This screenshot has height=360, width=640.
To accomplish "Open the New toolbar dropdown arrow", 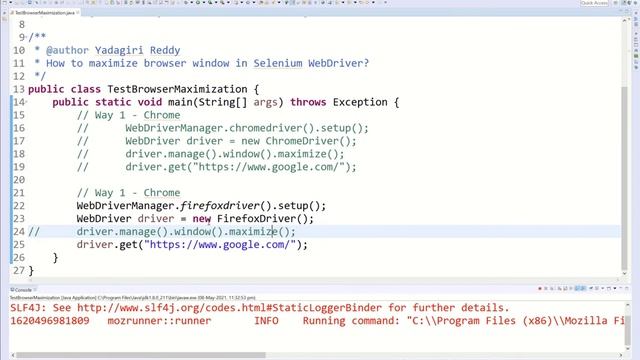I will click(x=11, y=2).
